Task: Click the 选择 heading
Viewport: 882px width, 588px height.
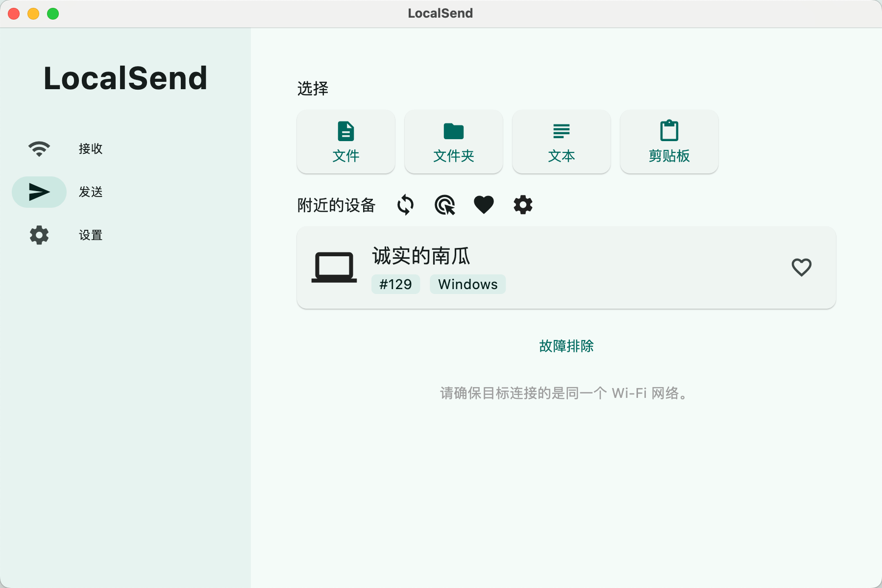Action: pos(313,89)
